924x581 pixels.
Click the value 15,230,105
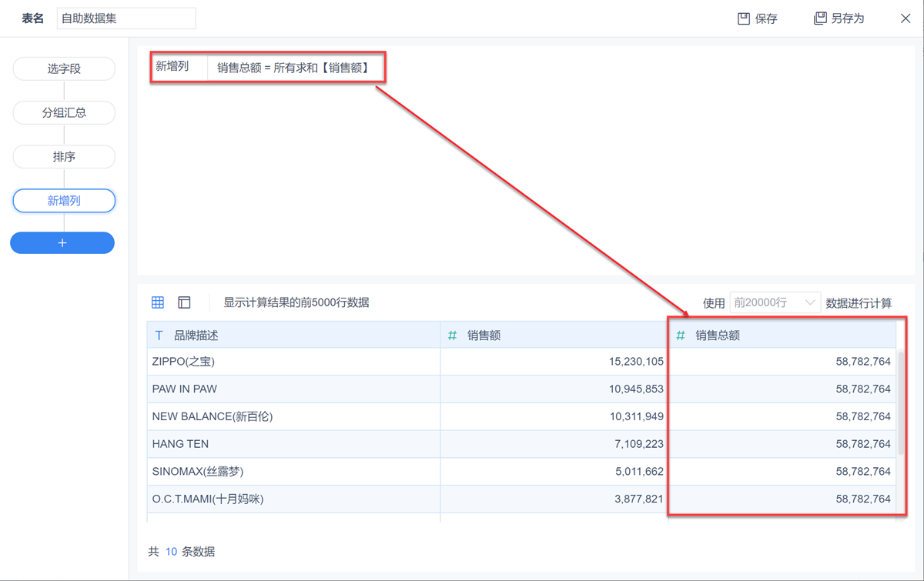pos(636,362)
